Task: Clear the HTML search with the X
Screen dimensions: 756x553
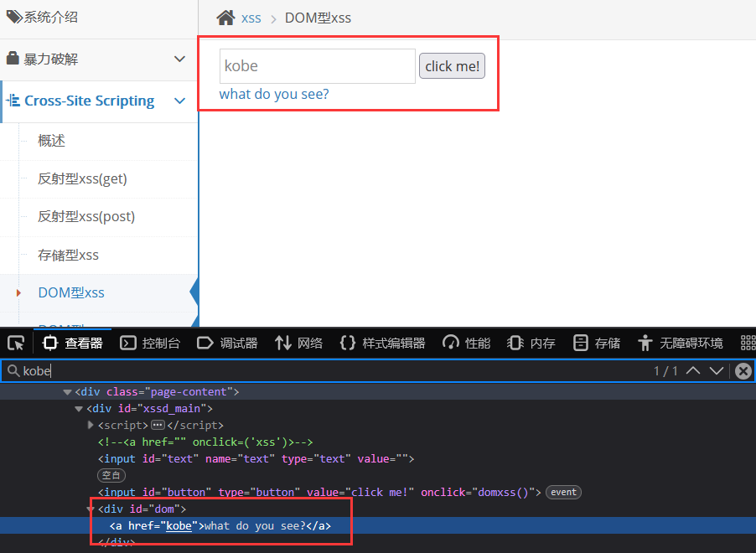Action: click(x=743, y=371)
